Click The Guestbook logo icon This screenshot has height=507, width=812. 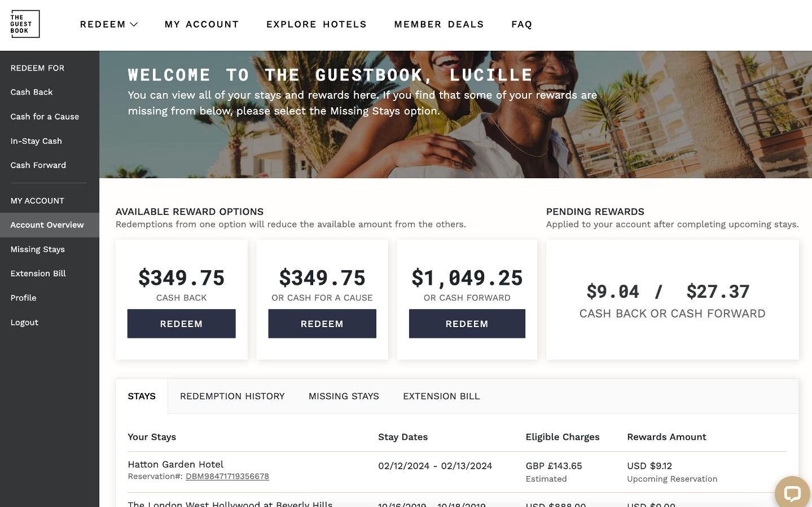coord(25,24)
